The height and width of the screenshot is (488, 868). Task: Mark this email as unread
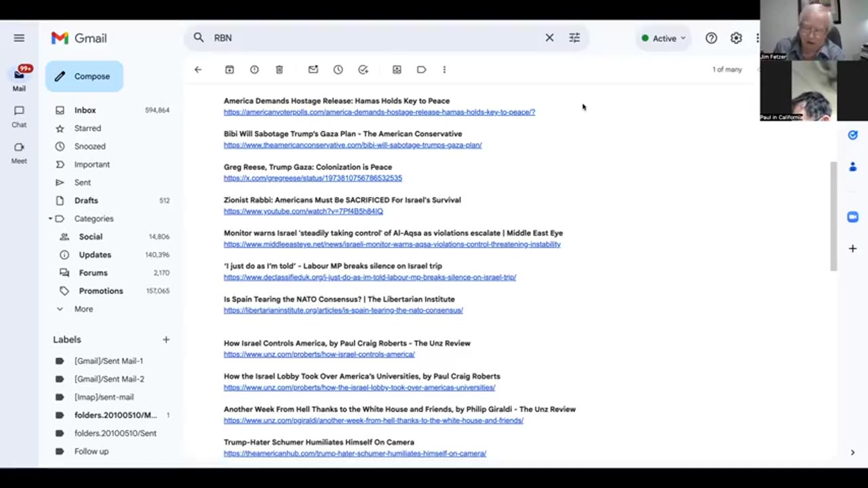click(x=313, y=69)
